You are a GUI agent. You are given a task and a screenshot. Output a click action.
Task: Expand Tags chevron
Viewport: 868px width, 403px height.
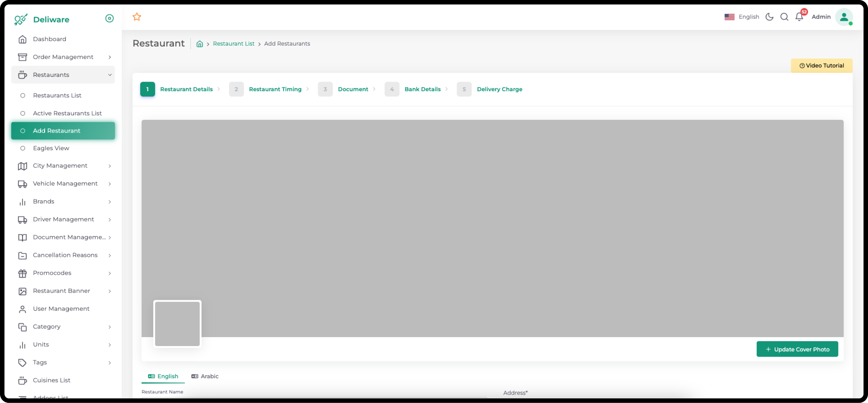coord(109,362)
